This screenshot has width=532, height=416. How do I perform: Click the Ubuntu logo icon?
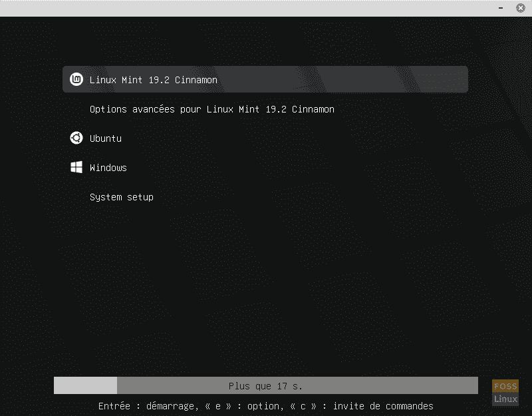point(76,138)
